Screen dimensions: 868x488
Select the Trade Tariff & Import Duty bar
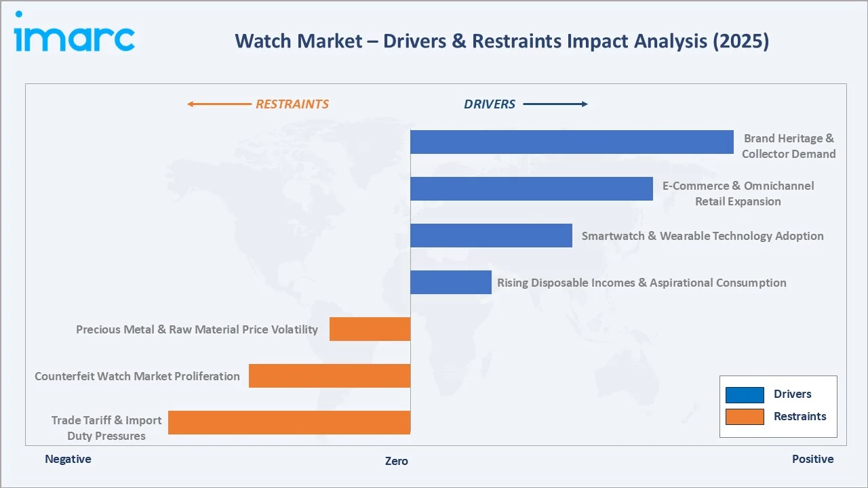coord(290,422)
